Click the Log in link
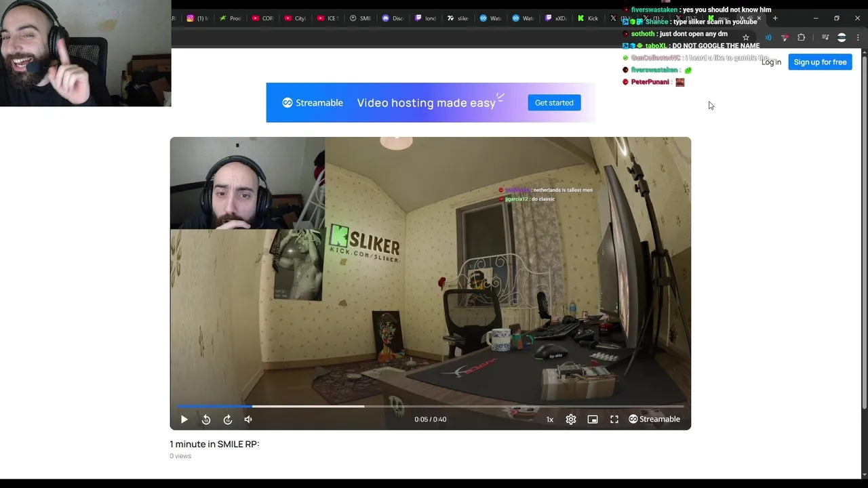 (771, 62)
